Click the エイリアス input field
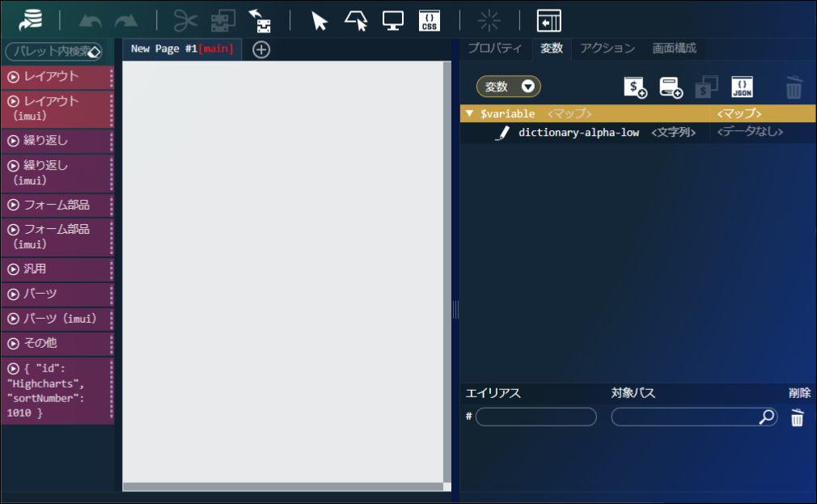The image size is (817, 504). (x=536, y=417)
